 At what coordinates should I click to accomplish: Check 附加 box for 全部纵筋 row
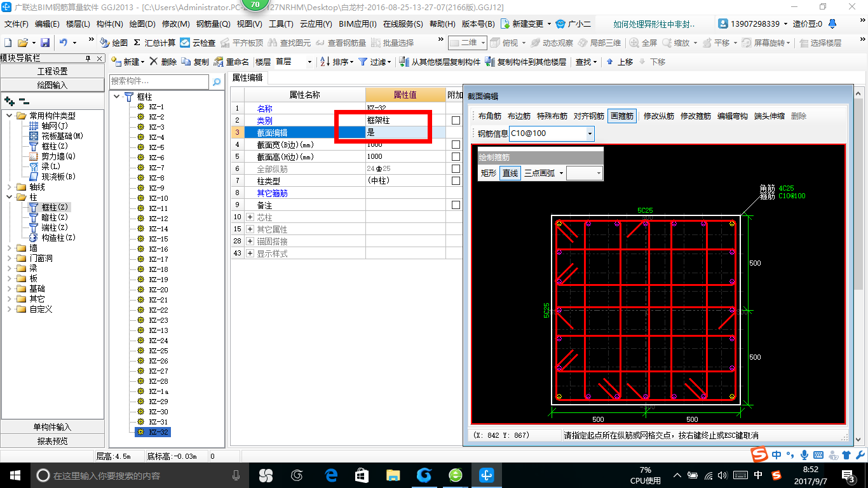pyautogui.click(x=456, y=168)
